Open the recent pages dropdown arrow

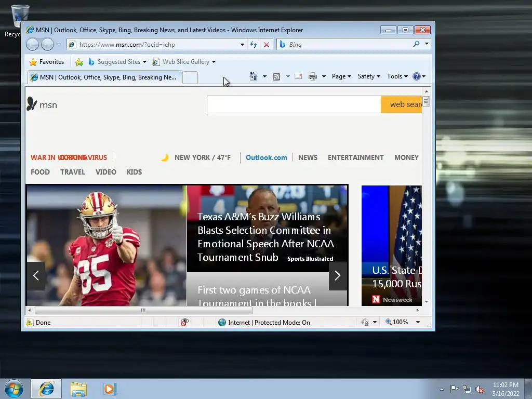coord(59,45)
